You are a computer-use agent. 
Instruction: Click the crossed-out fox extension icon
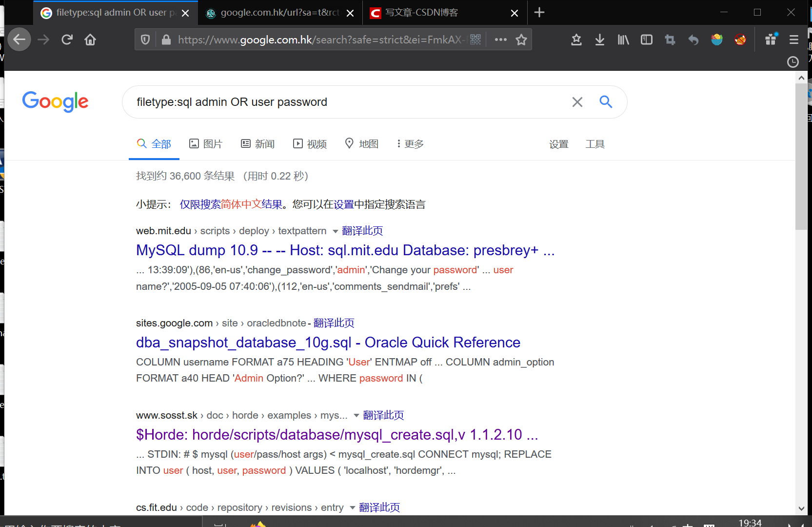[740, 40]
